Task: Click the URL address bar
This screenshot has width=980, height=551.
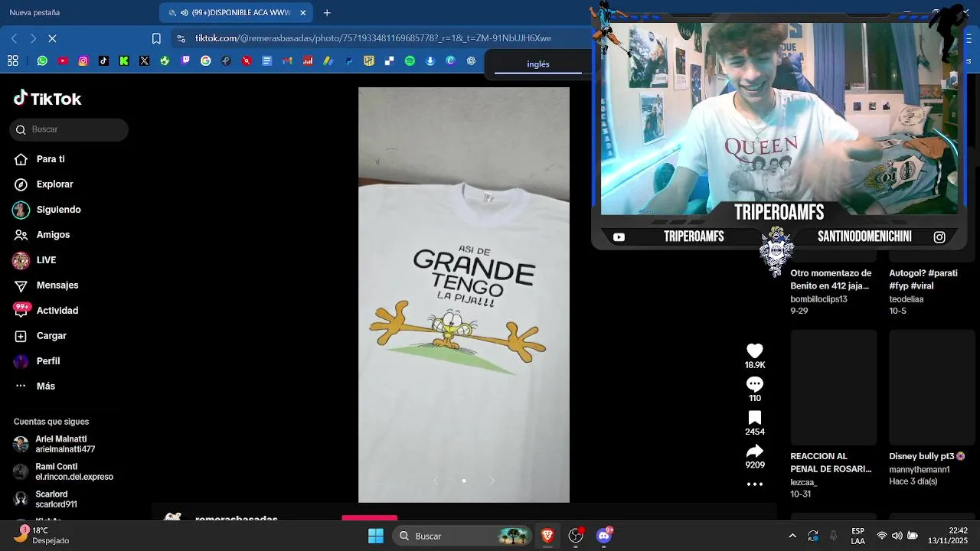Action: [x=373, y=38]
